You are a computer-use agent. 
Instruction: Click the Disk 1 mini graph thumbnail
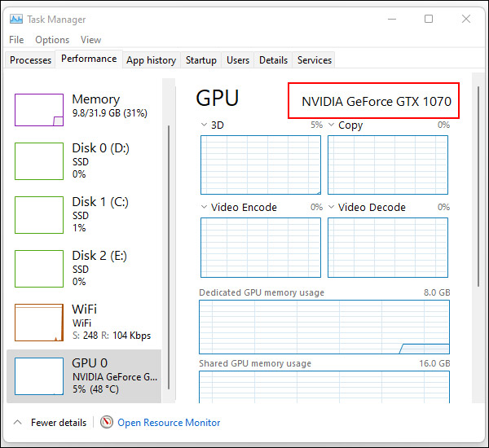tap(39, 215)
